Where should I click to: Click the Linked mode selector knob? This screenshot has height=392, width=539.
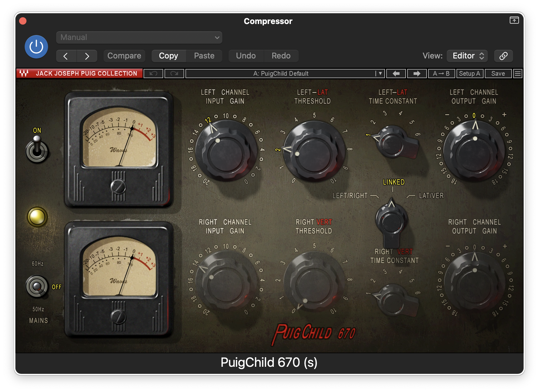point(392,223)
